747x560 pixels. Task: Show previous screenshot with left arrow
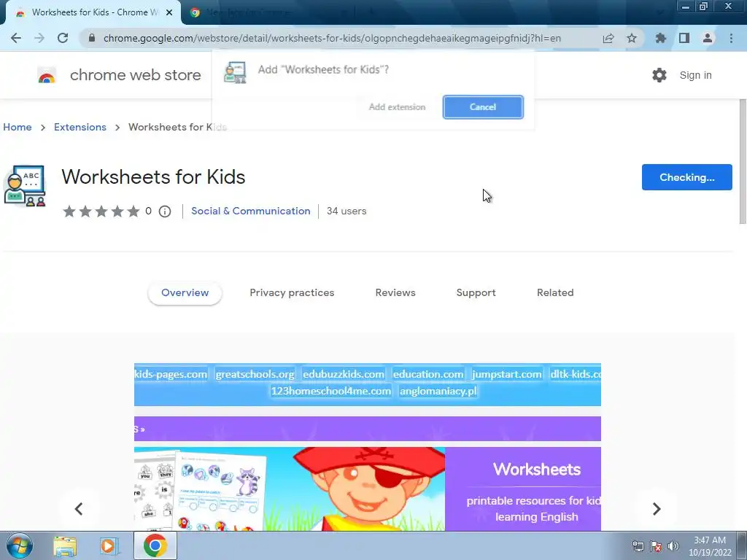[79, 509]
